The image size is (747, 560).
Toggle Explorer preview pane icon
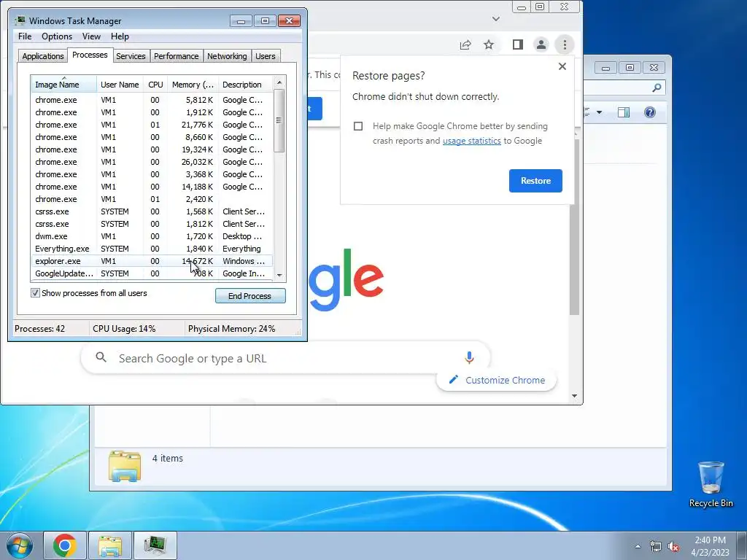pyautogui.click(x=624, y=112)
